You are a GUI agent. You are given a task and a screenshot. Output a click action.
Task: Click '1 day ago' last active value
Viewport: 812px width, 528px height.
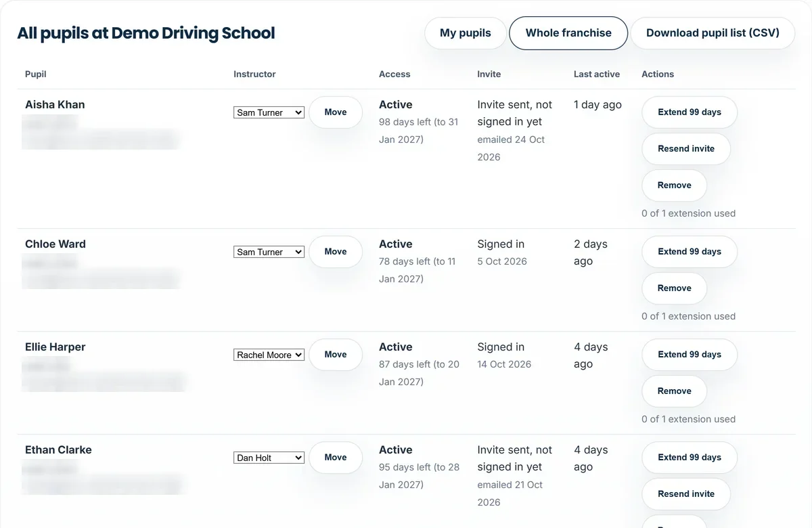pos(597,105)
